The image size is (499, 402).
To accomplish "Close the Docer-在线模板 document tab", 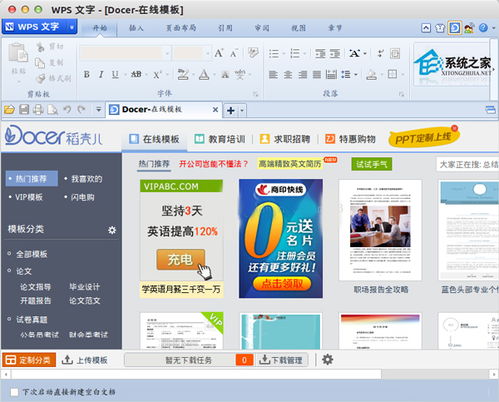I will (x=215, y=109).
